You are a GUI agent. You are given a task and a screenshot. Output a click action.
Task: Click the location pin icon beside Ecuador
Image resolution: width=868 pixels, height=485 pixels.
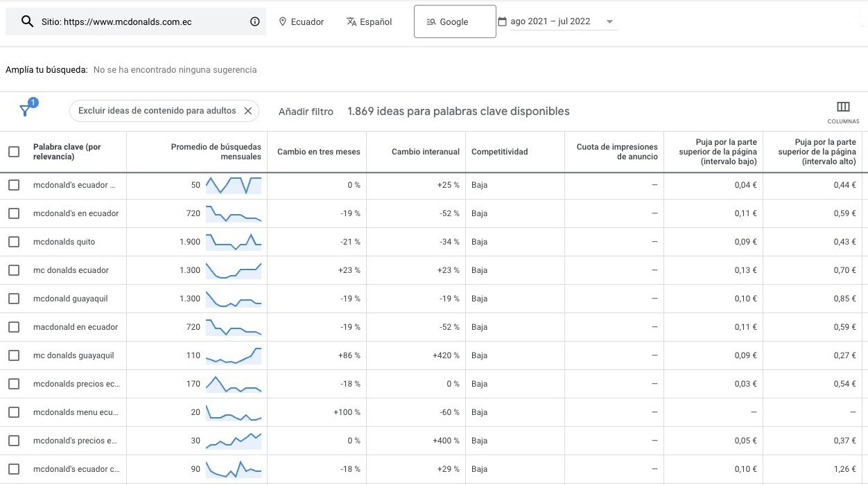pyautogui.click(x=283, y=21)
